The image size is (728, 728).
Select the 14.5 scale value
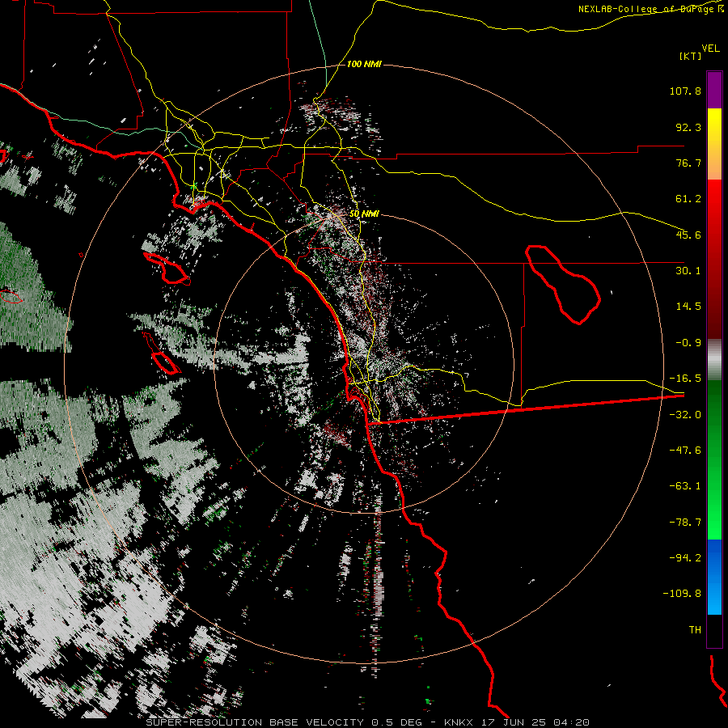(688, 307)
